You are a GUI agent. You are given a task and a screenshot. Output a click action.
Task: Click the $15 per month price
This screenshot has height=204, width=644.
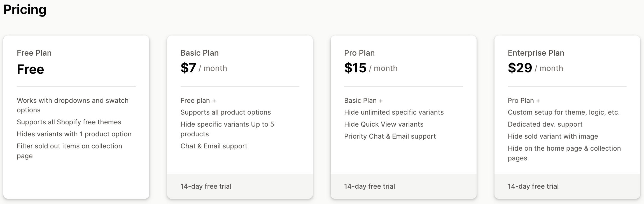coord(371,68)
